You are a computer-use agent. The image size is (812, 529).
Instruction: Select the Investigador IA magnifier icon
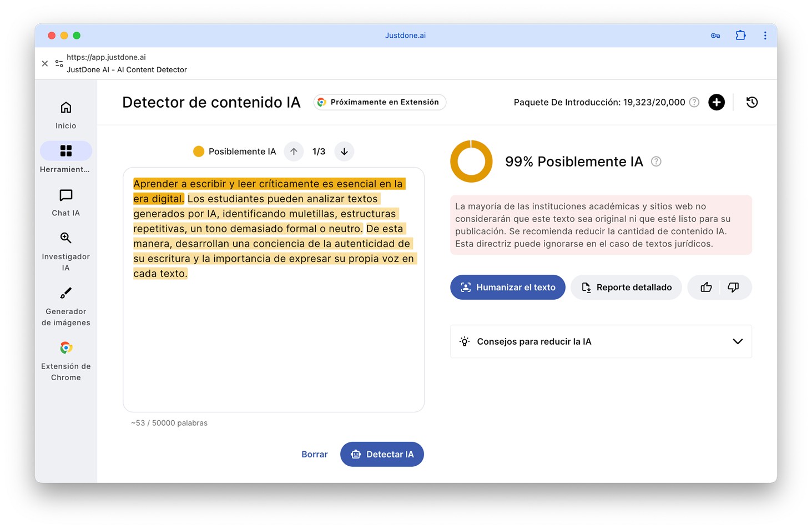pos(65,238)
